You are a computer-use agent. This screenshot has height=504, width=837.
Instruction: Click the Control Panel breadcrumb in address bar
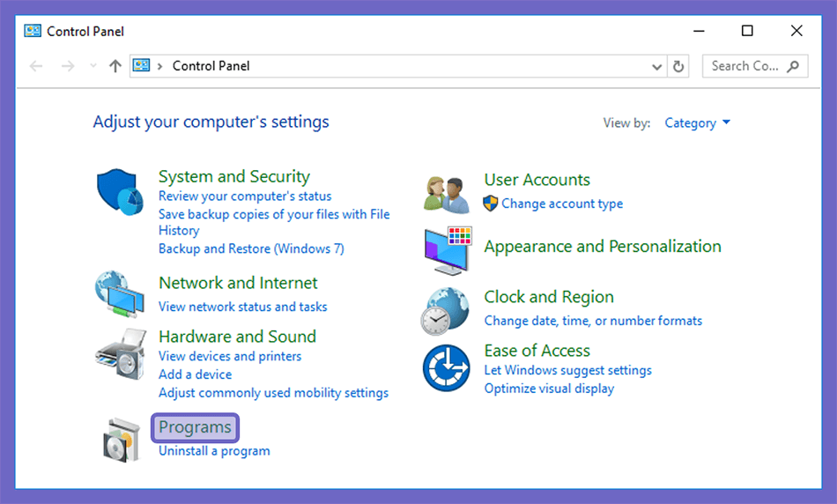(x=211, y=66)
